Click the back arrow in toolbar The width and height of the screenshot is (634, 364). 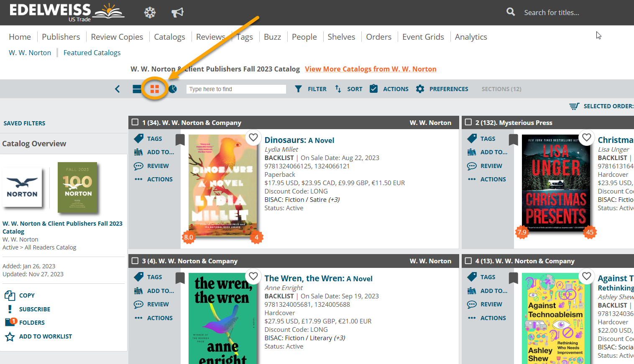pos(118,89)
